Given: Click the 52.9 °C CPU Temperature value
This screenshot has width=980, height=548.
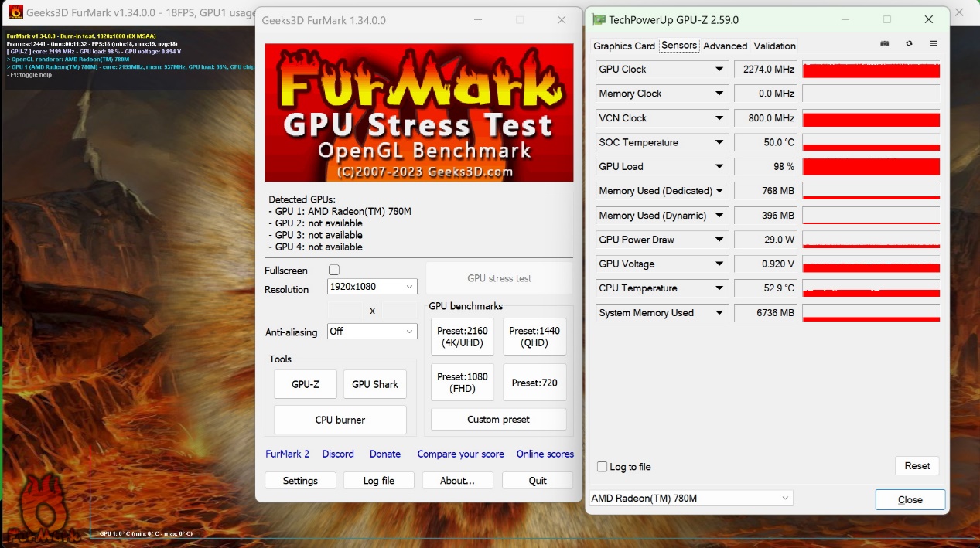Looking at the screenshot, I should point(766,288).
